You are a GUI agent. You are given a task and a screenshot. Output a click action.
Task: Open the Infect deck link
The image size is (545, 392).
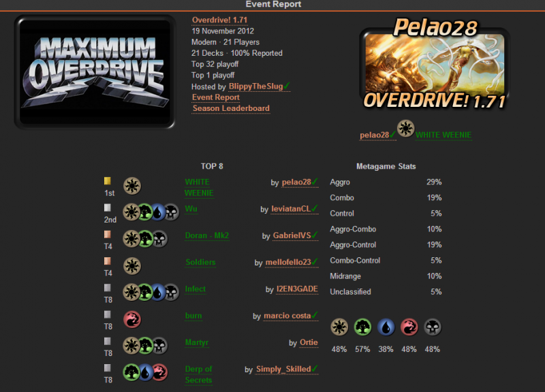[x=196, y=289]
